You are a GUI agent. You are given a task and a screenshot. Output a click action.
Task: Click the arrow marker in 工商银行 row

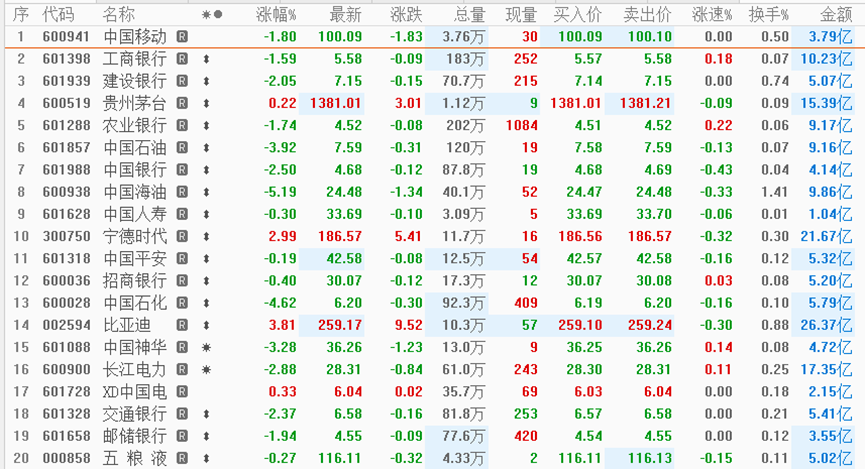(206, 59)
